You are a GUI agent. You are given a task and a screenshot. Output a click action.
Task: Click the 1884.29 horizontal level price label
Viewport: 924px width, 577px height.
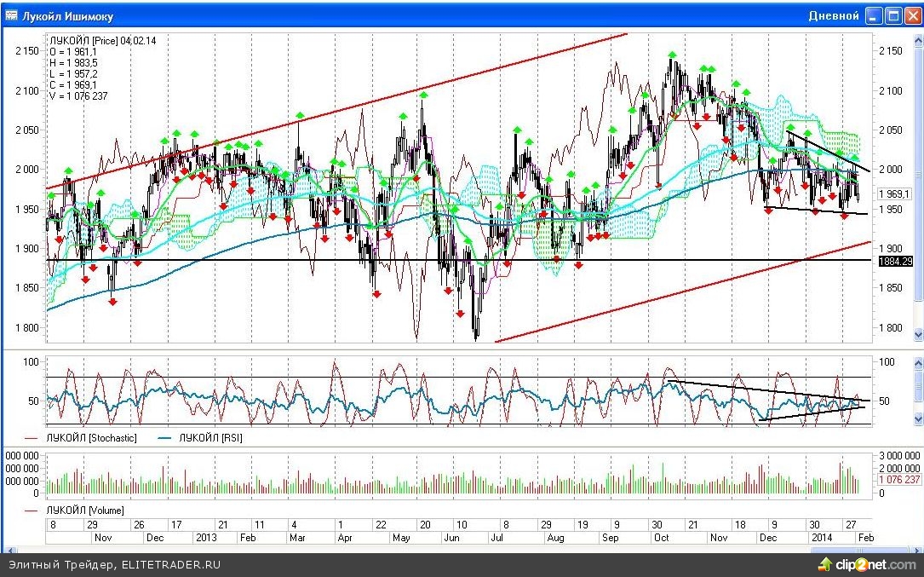pos(895,261)
